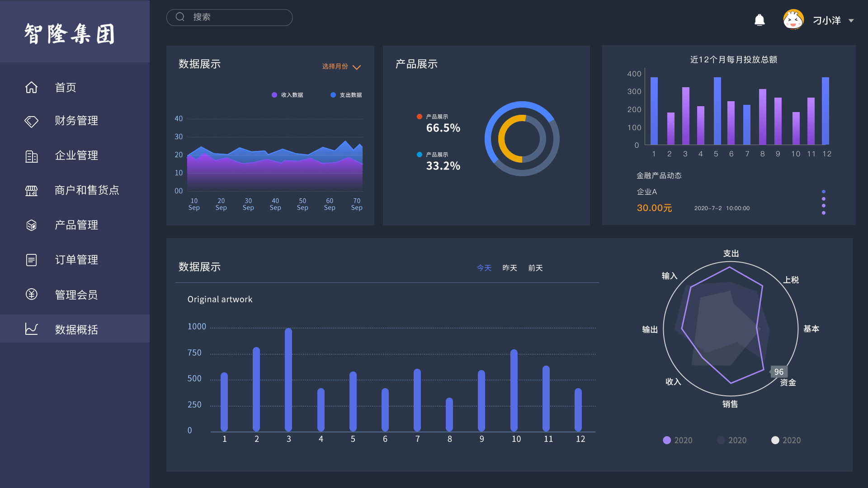Toggle the 收入数据 legend series
Screen dimensions: 868x488
[x=288, y=95]
